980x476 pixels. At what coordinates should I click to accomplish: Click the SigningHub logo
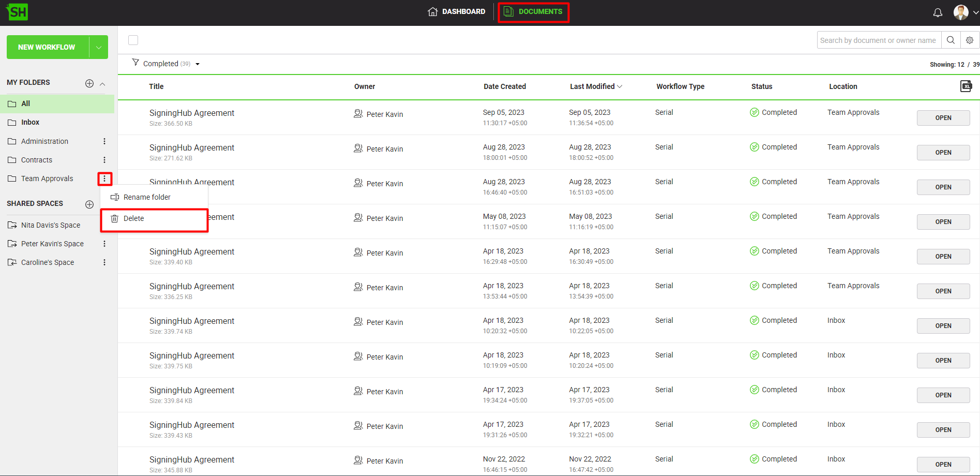click(18, 12)
